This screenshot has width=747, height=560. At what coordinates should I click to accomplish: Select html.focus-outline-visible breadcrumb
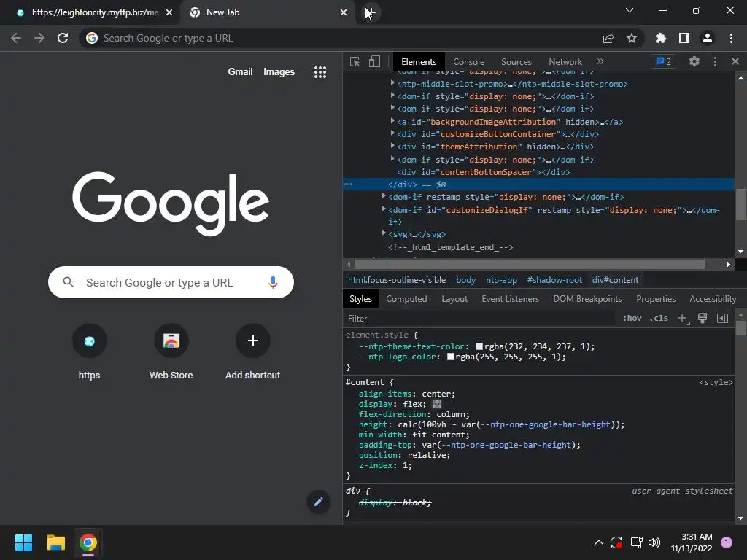[397, 280]
